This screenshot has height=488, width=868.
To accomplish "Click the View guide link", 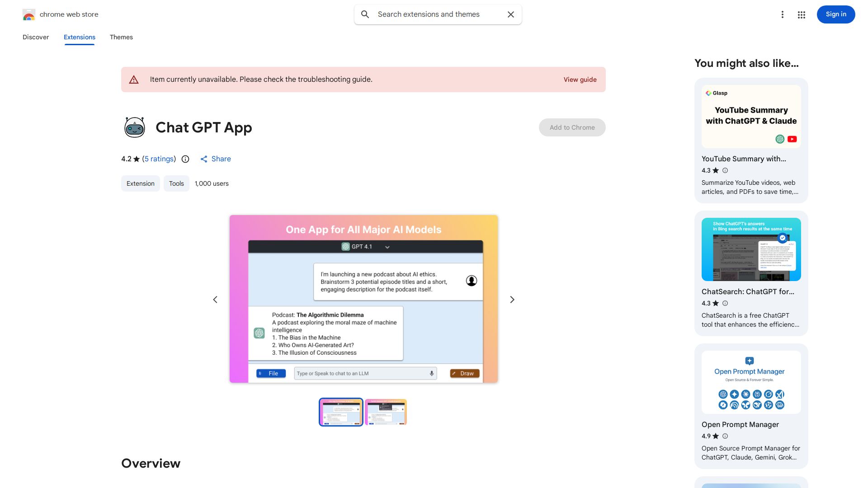I will point(580,80).
